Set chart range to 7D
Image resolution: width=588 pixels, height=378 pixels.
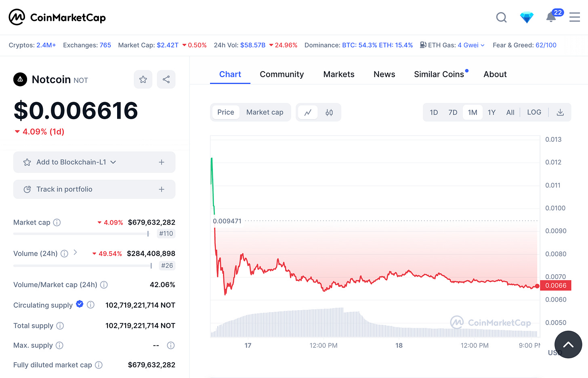[453, 112]
